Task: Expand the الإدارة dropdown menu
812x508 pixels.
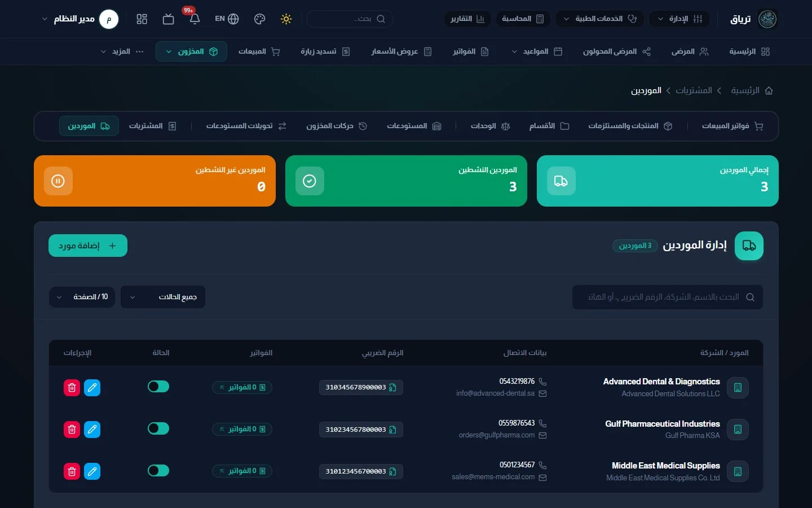Action: [679, 19]
